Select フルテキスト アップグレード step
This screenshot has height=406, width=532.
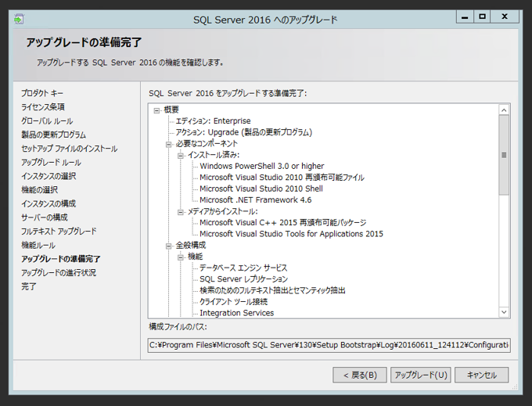point(59,231)
